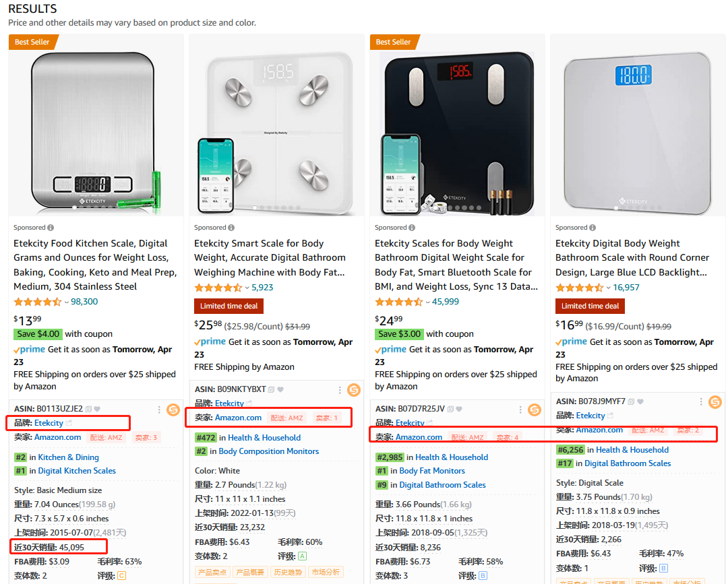This screenshot has height=584, width=728.
Task: Expand rating chevron beside 5,923 reviews
Action: click(x=247, y=288)
